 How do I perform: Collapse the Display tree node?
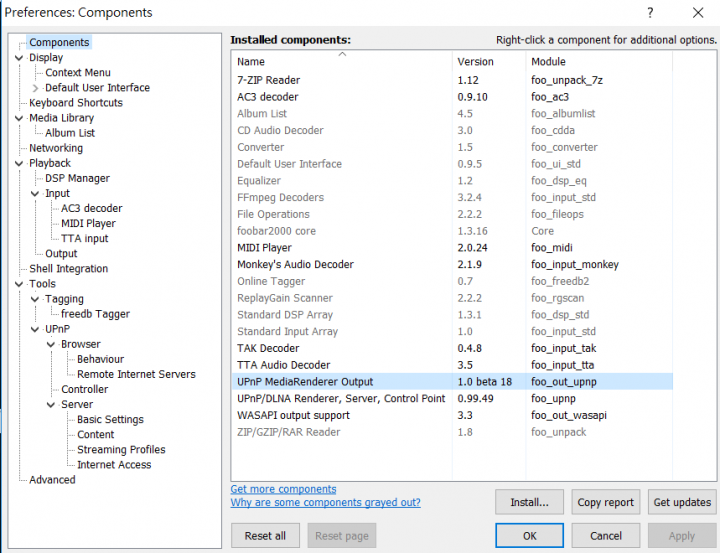(19, 58)
